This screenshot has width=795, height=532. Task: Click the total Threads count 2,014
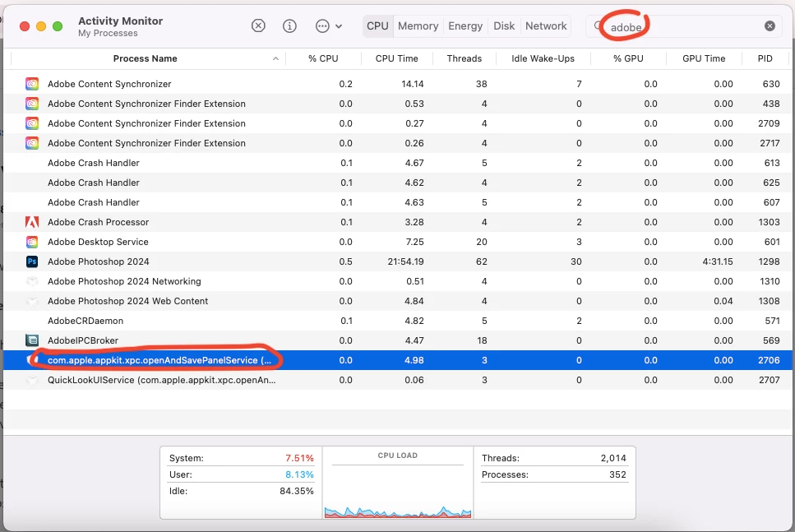[x=613, y=458]
